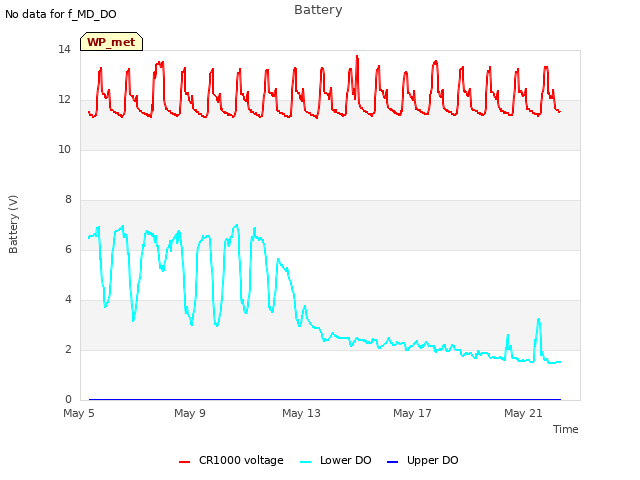
Task: Click the blue Upper DO legend swatch
Action: pyautogui.click(x=392, y=462)
